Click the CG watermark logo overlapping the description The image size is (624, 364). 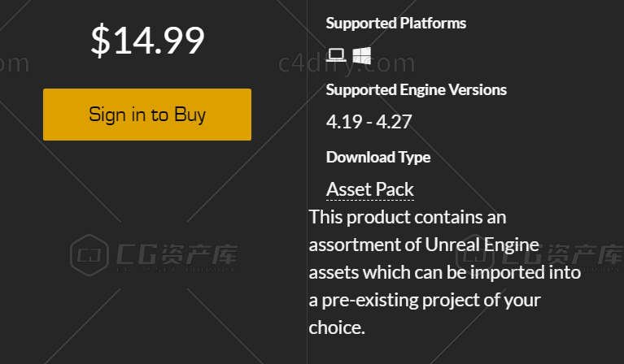point(475,255)
